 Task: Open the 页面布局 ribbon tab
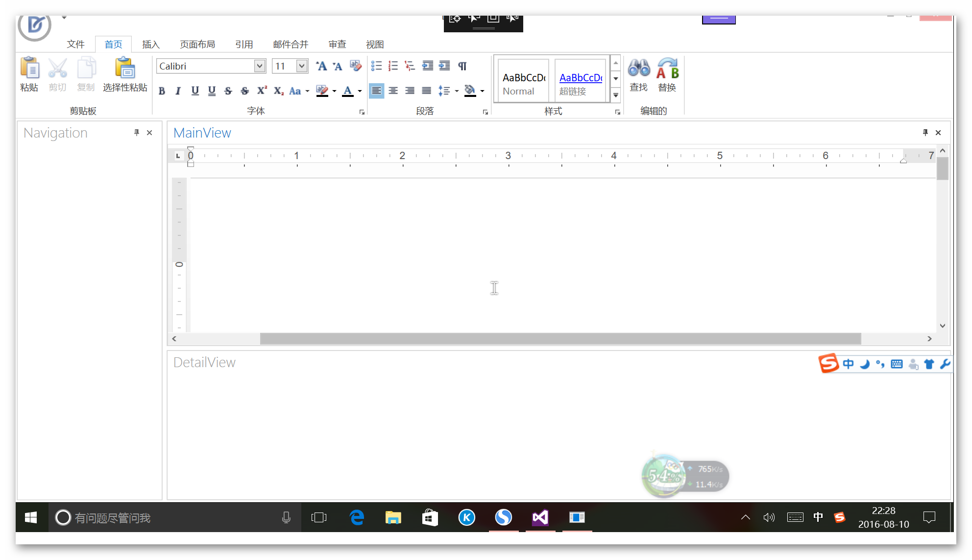pyautogui.click(x=197, y=44)
